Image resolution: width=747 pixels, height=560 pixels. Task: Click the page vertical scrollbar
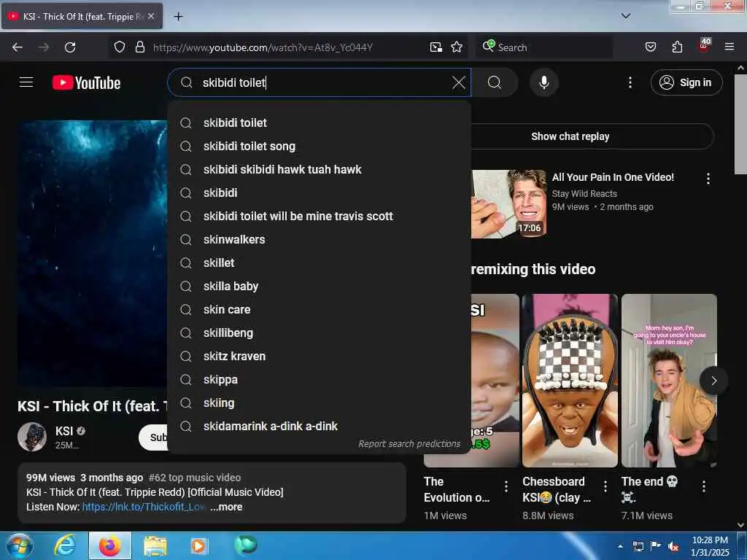pos(740,124)
